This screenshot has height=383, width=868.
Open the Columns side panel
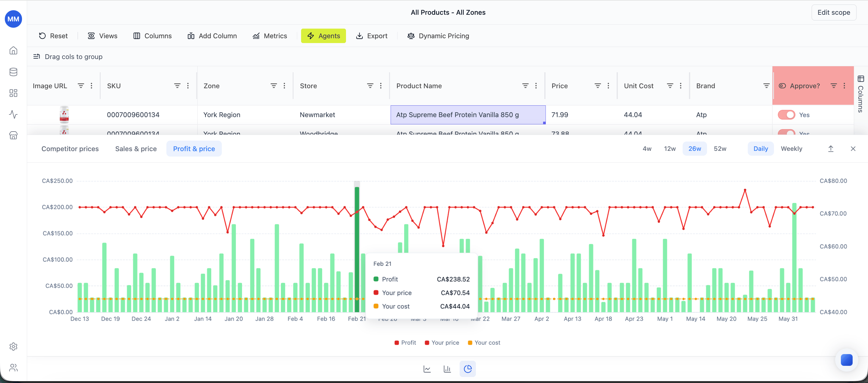tap(860, 94)
